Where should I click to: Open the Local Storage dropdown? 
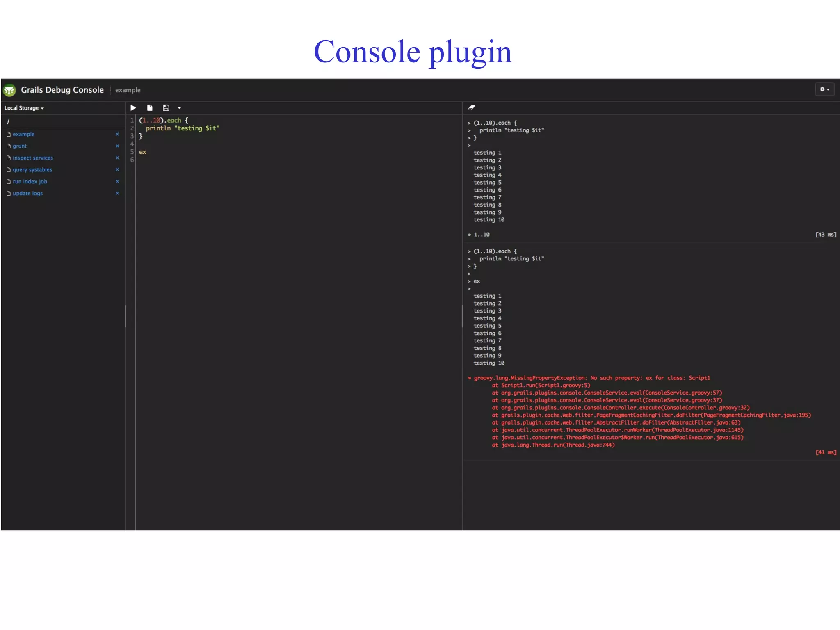coord(24,108)
